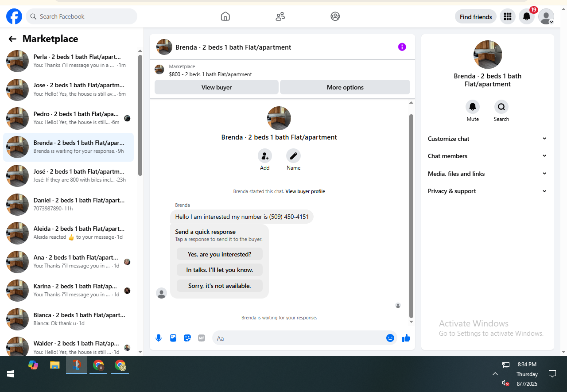The height and width of the screenshot is (392, 567).
Task: Open the Home feed icon
Action: 225,17
